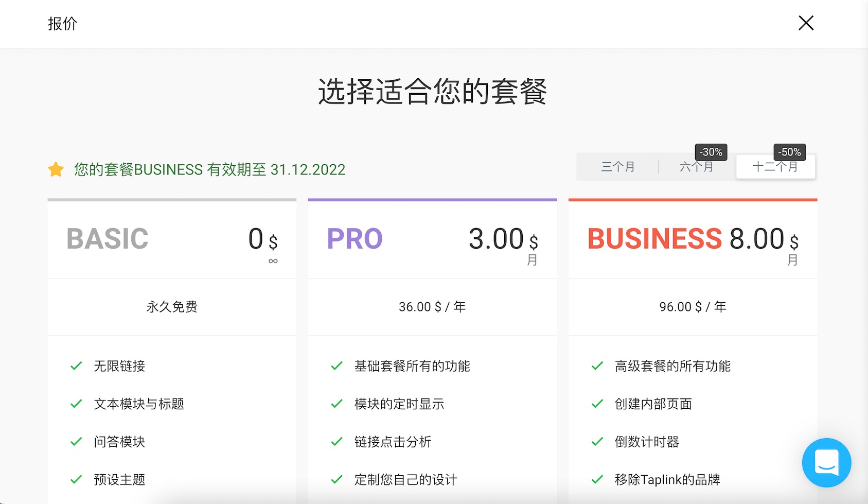The height and width of the screenshot is (504, 868).
Task: Click the 定制您自己的设计 feature text
Action: (405, 480)
